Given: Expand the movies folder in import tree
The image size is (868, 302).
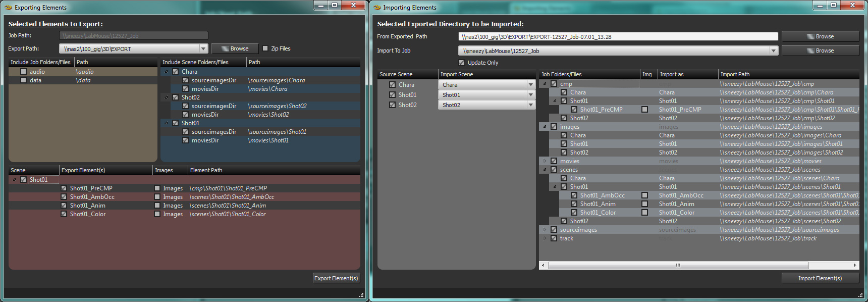Looking at the screenshot, I should pyautogui.click(x=545, y=161).
